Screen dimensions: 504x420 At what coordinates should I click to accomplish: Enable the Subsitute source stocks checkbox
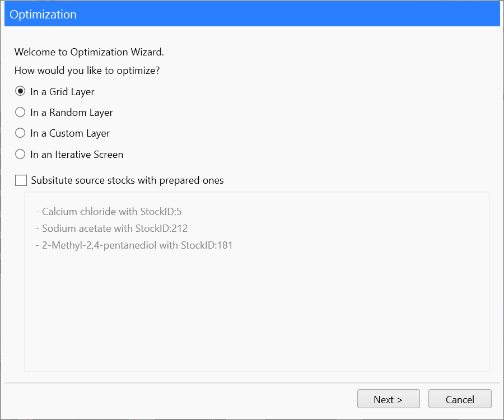(21, 180)
